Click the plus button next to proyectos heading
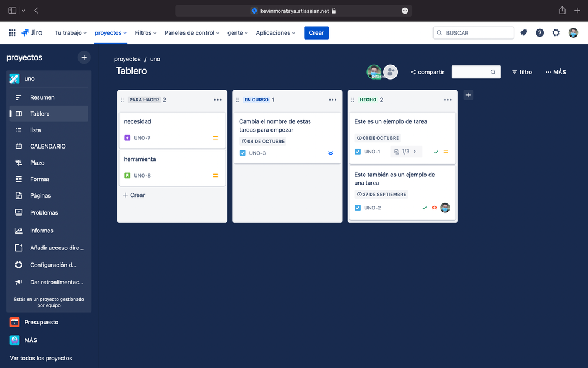This screenshot has height=368, width=588. click(84, 57)
